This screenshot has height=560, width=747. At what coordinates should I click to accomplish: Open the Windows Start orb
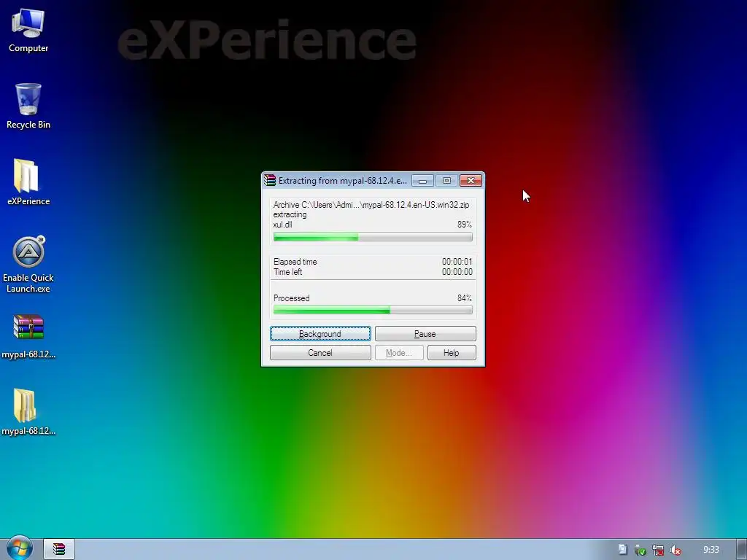(19, 548)
